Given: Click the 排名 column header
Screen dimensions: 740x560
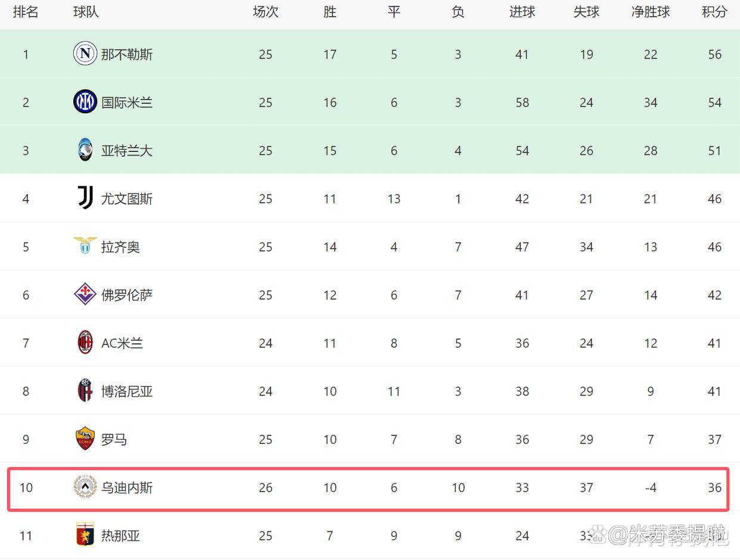Looking at the screenshot, I should [x=26, y=12].
